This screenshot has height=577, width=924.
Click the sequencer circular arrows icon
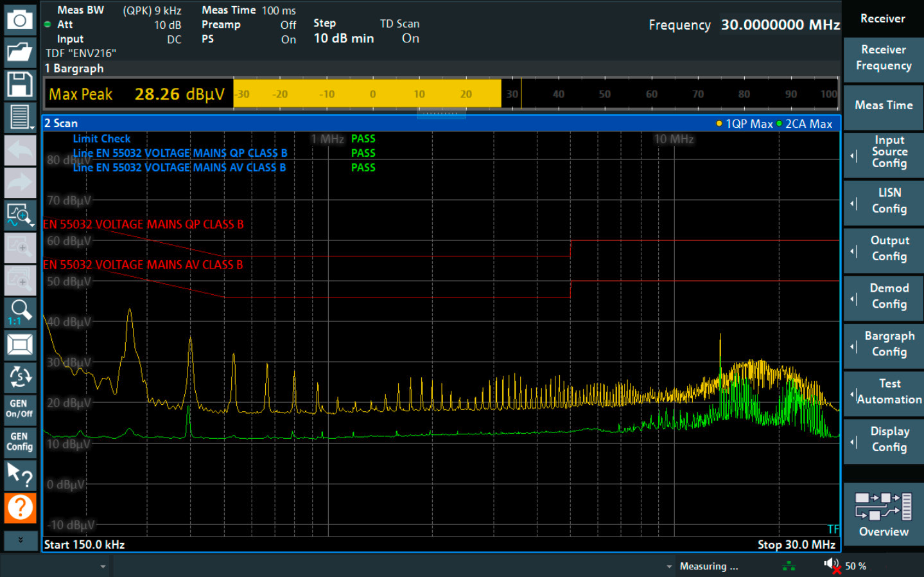[20, 377]
